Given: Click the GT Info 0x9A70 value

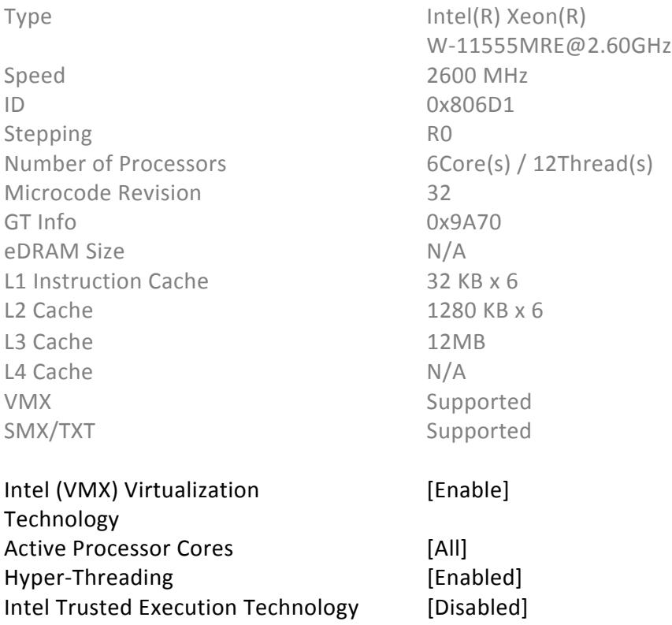Looking at the screenshot, I should [x=464, y=222].
